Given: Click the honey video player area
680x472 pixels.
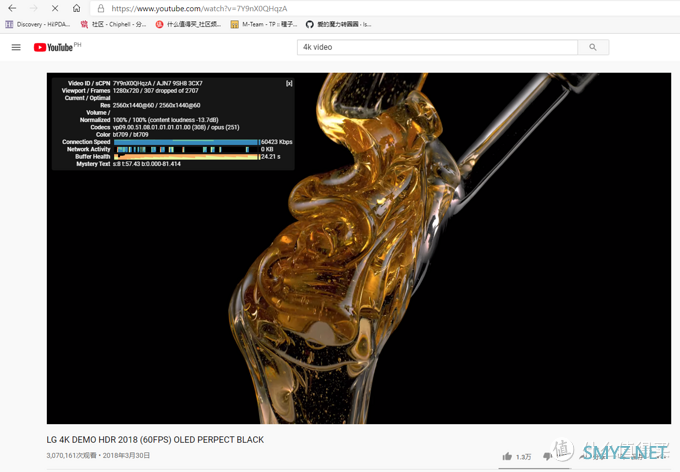Looking at the screenshot, I should 359,248.
